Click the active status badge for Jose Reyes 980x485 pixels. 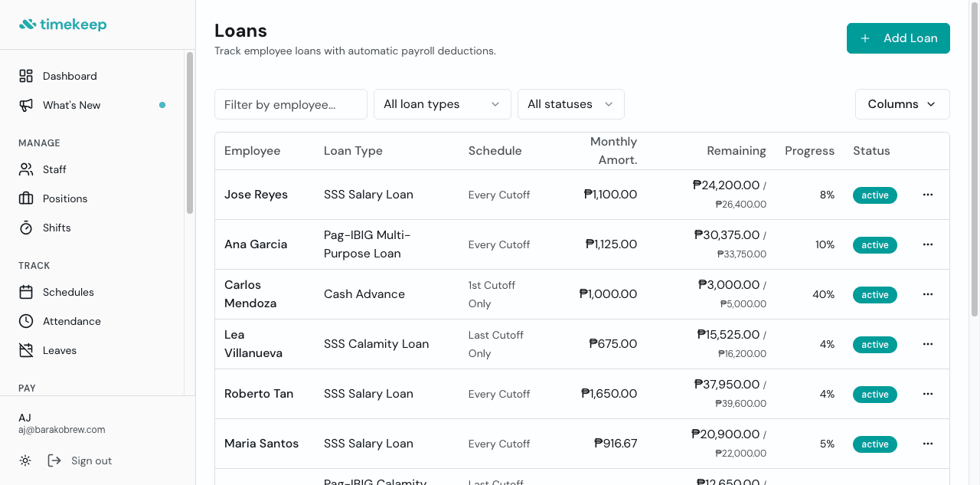tap(874, 195)
